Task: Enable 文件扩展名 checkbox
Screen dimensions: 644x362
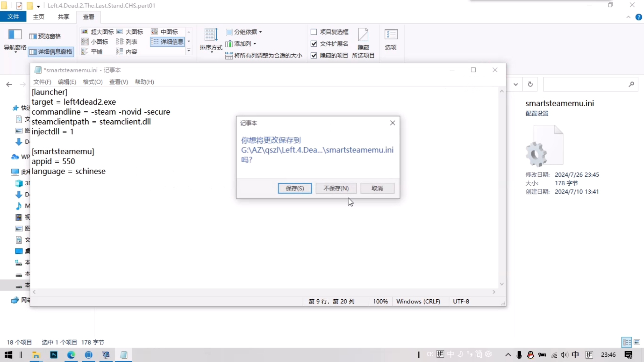Action: pos(314,43)
